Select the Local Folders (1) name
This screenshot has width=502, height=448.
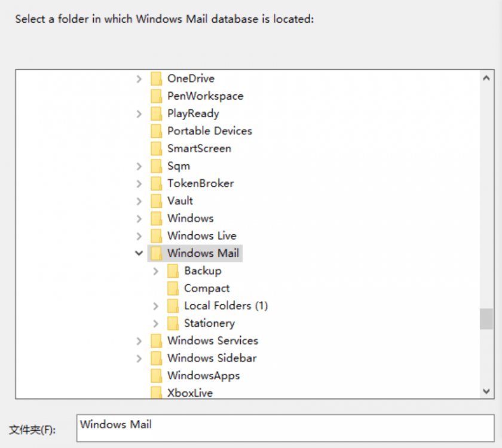pos(226,306)
